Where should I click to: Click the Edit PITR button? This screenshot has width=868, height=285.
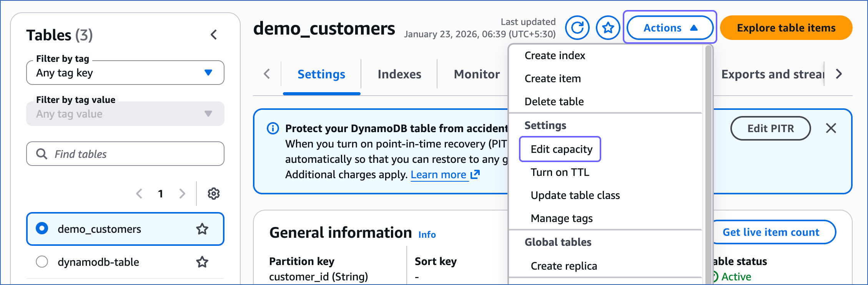(x=770, y=128)
